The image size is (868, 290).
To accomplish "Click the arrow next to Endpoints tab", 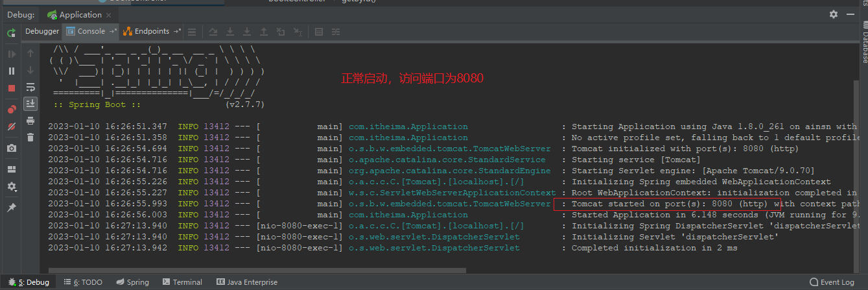I will pyautogui.click(x=177, y=31).
